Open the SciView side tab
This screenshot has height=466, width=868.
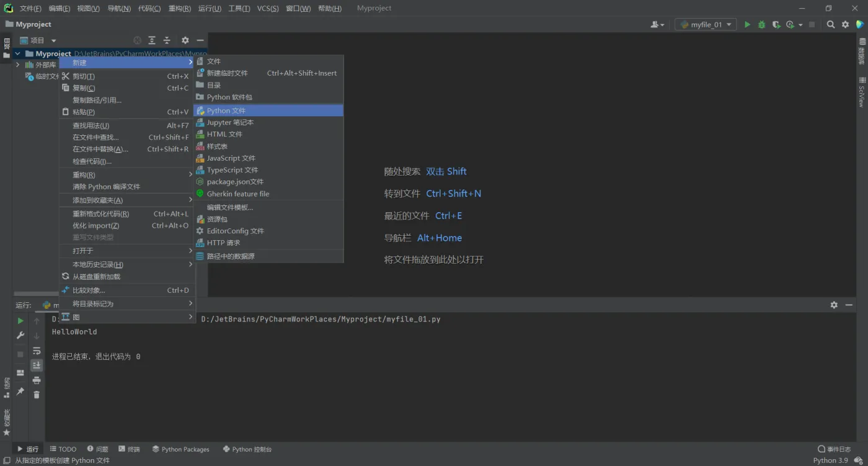862,92
